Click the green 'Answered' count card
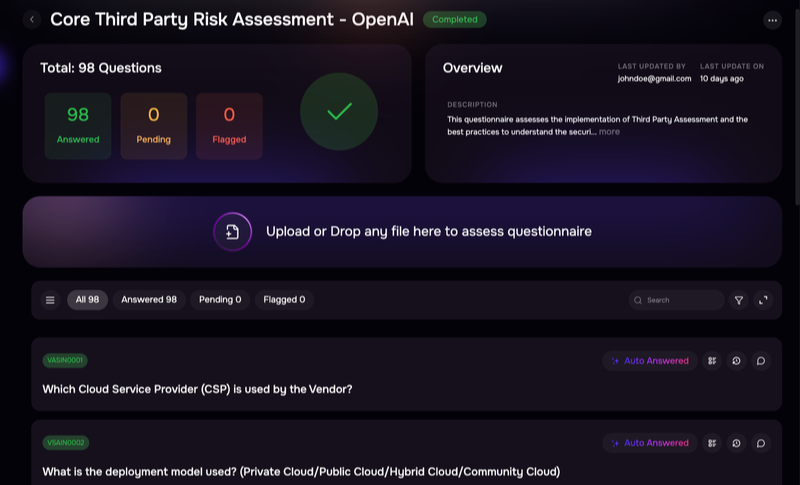This screenshot has height=485, width=800. point(78,126)
